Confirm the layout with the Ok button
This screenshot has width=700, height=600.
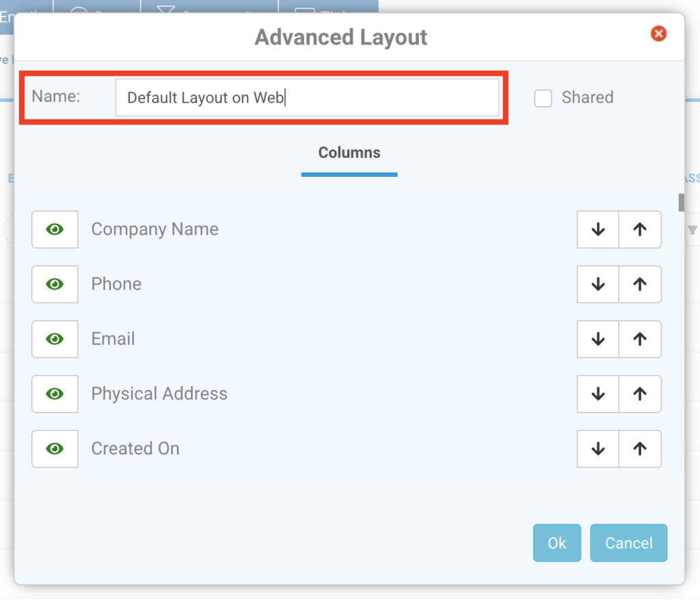point(556,543)
